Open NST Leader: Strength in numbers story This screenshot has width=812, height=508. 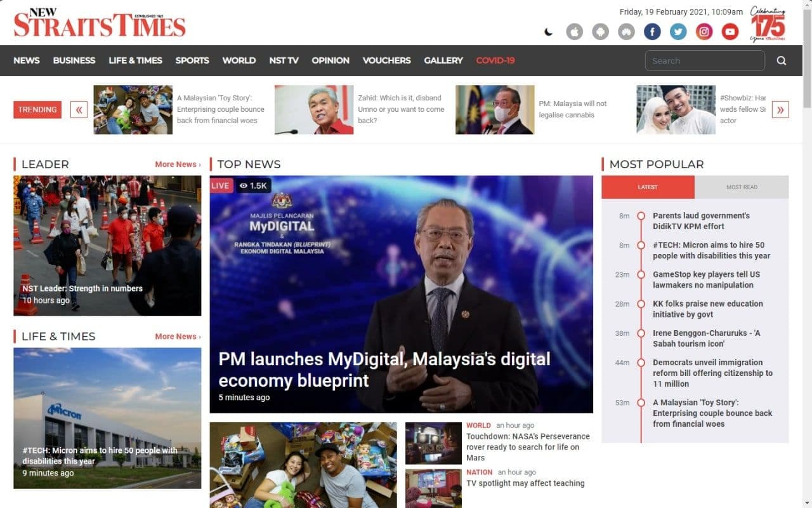tap(82, 288)
